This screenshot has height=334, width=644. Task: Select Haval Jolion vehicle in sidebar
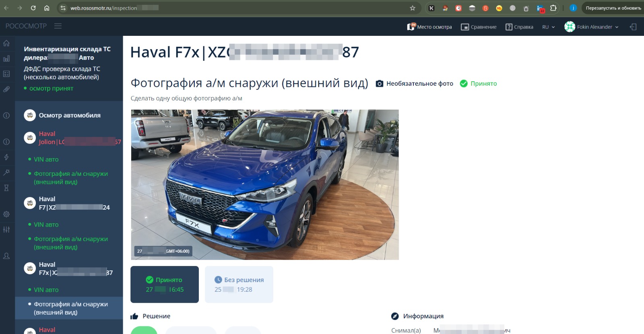pos(72,138)
